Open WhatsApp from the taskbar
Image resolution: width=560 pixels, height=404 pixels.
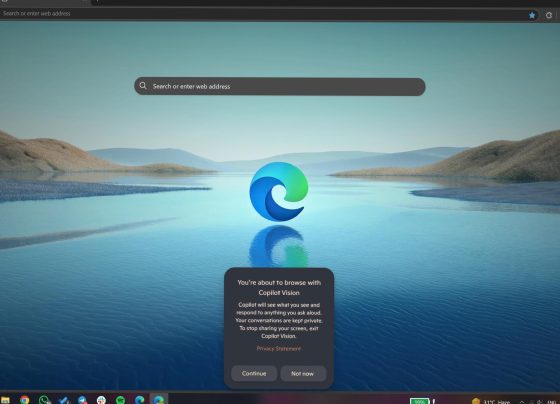(44, 400)
